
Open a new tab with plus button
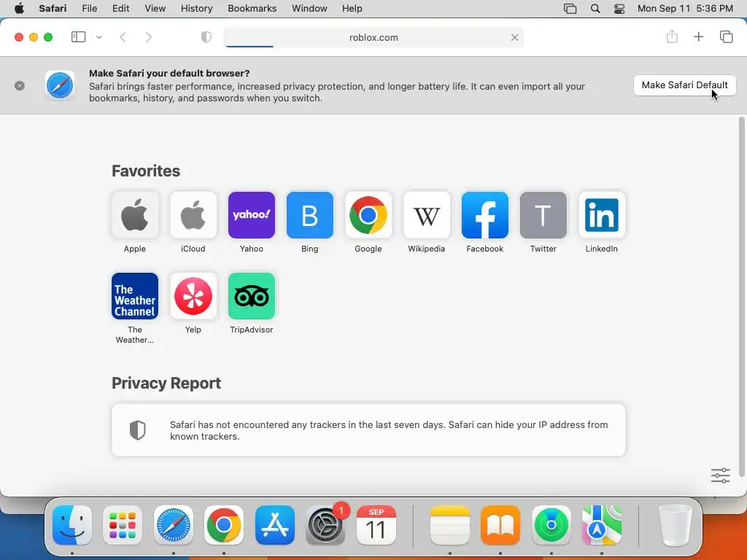pos(698,36)
